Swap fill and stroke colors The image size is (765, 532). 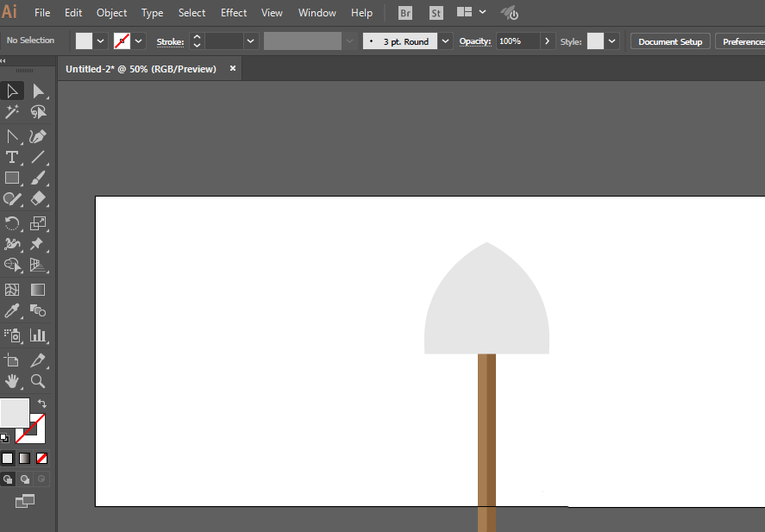pos(42,404)
